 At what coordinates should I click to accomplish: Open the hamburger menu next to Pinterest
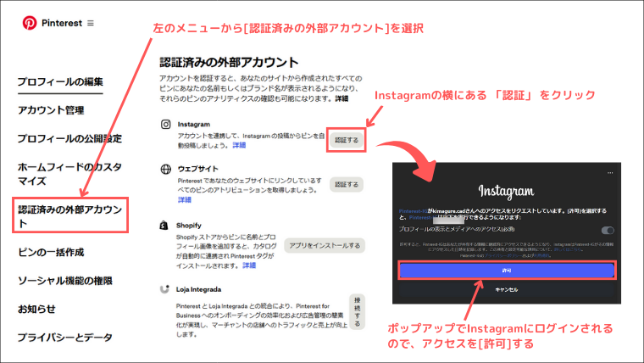(91, 23)
